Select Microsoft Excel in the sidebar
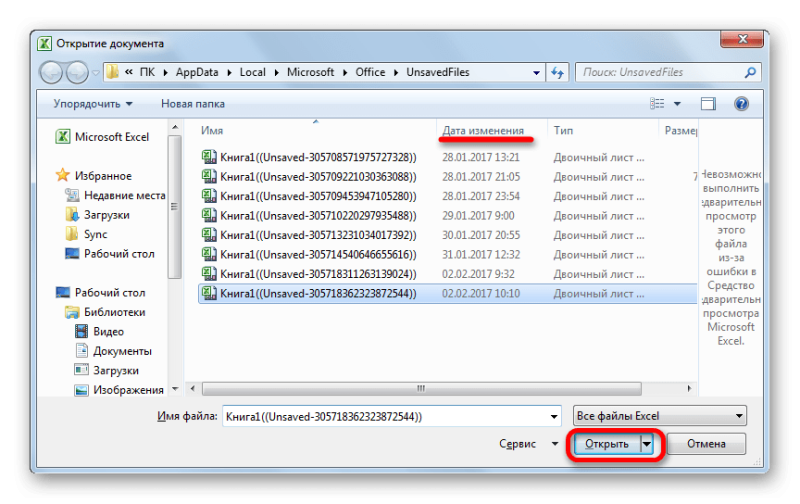 click(x=103, y=137)
